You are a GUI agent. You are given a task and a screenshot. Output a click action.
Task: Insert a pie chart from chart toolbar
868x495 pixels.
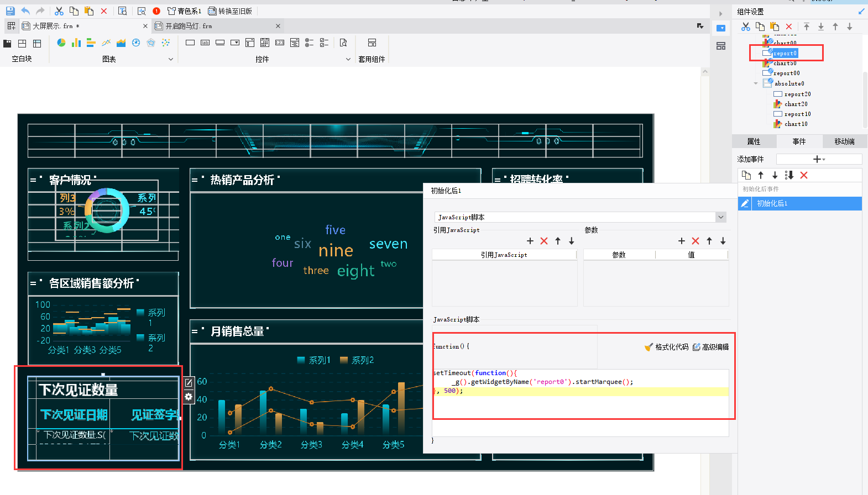click(61, 43)
